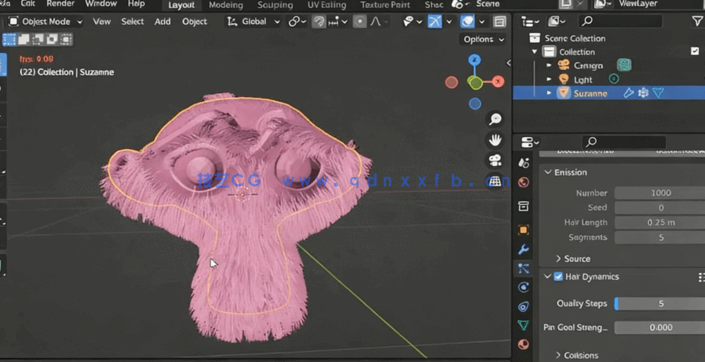Open the Object Constraints properties tab
The width and height of the screenshot is (705, 362).
(x=523, y=307)
